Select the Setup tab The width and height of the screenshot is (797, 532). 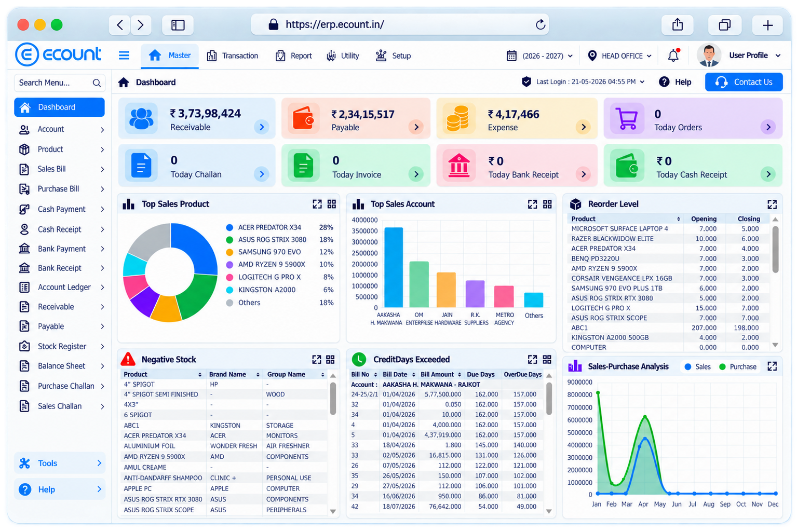click(393, 56)
